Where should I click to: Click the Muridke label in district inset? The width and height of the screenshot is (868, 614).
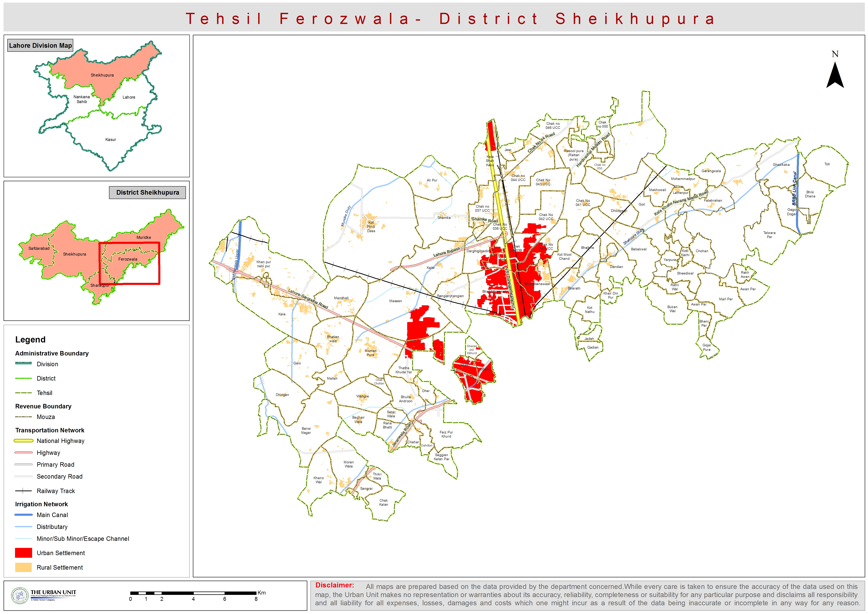pos(144,238)
